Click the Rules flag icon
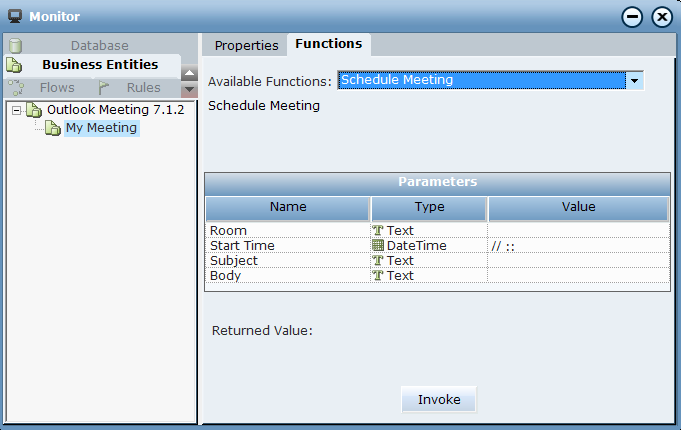Viewport: 681px width, 430px height. coord(104,88)
